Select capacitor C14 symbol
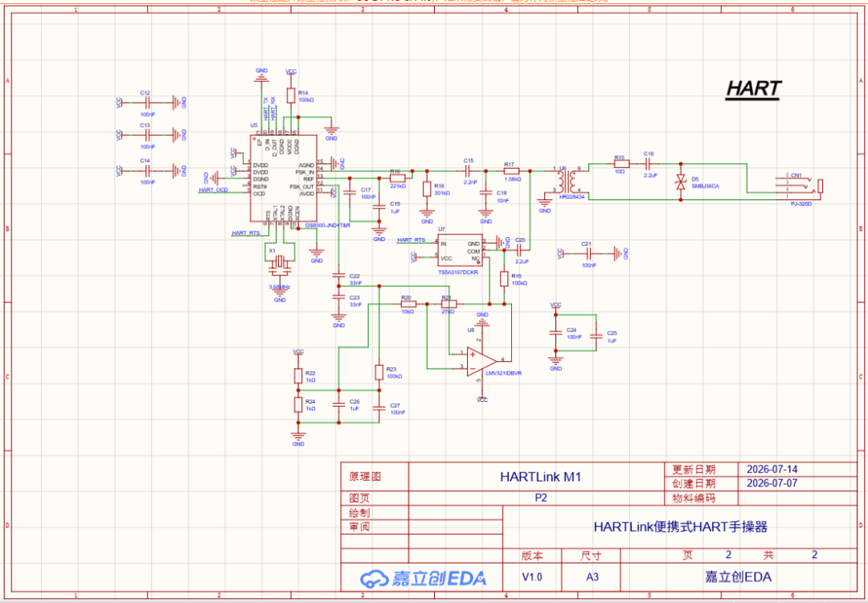The image size is (868, 603). click(148, 170)
